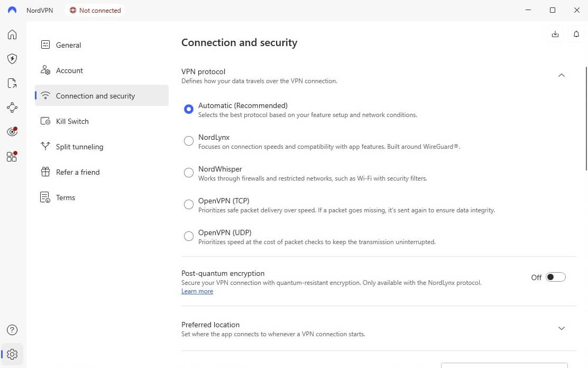Minimize the NordVPN window
This screenshot has width=588, height=368.
[x=528, y=10]
